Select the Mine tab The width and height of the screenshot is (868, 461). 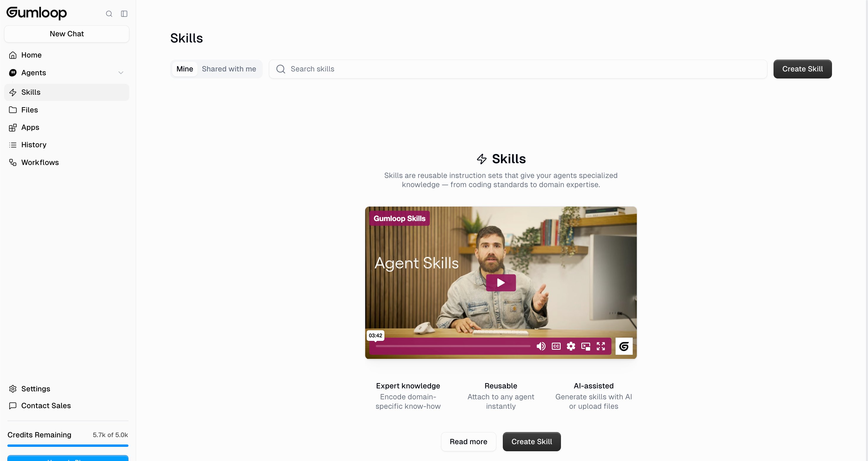pos(185,69)
